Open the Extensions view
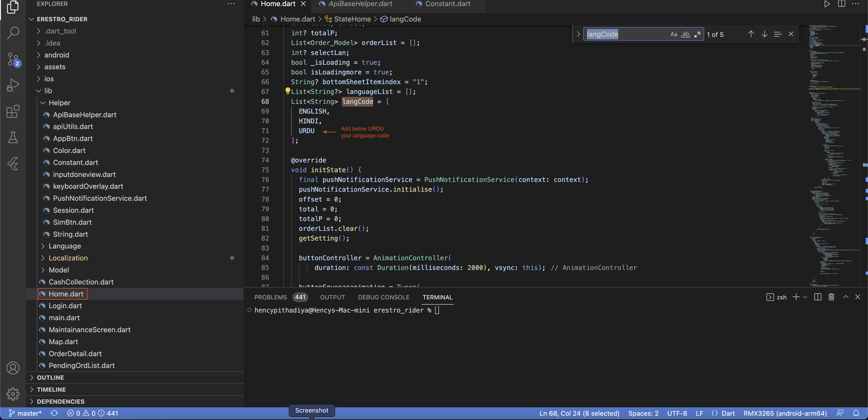Screen dimensions: 868x420 click(x=13, y=111)
